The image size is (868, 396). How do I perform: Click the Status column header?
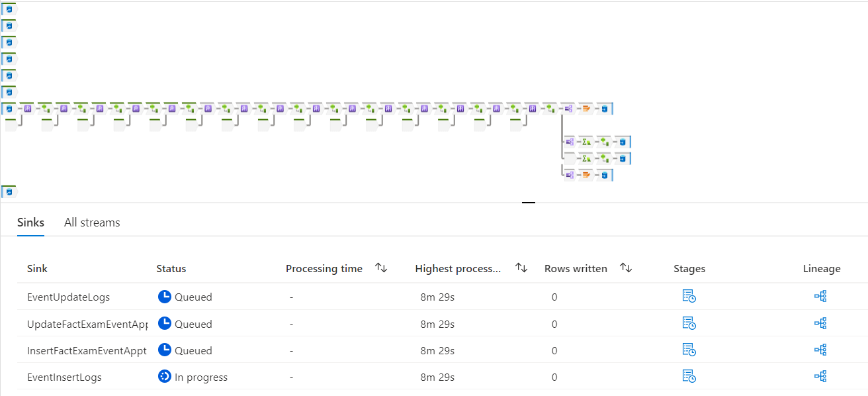click(171, 269)
